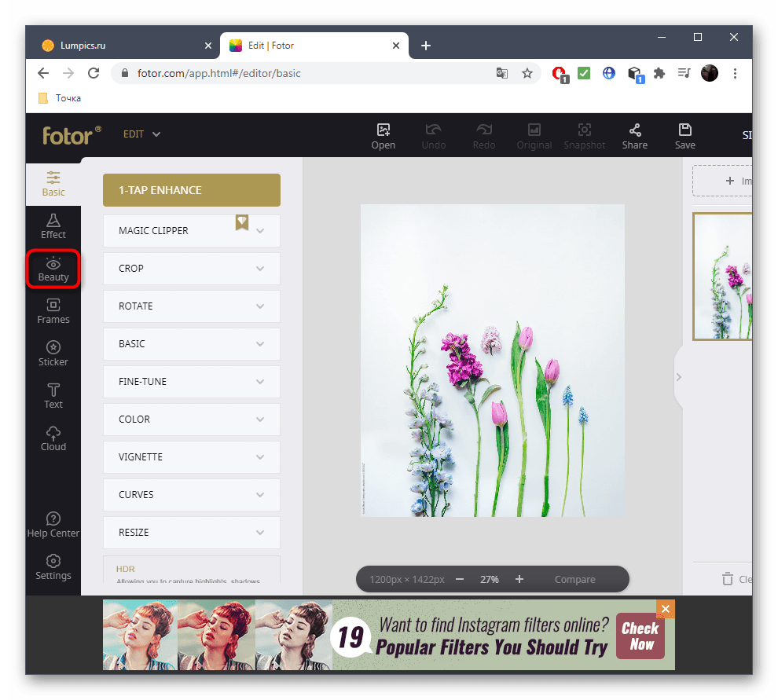Switch to the Effect sidebar section
778x700 pixels.
coord(53,226)
